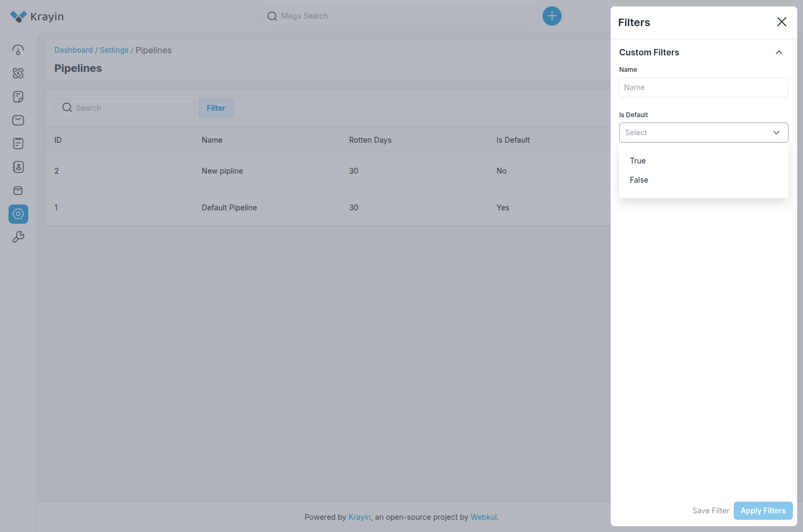Click Save Filter button
This screenshot has width=803, height=532.
point(711,511)
